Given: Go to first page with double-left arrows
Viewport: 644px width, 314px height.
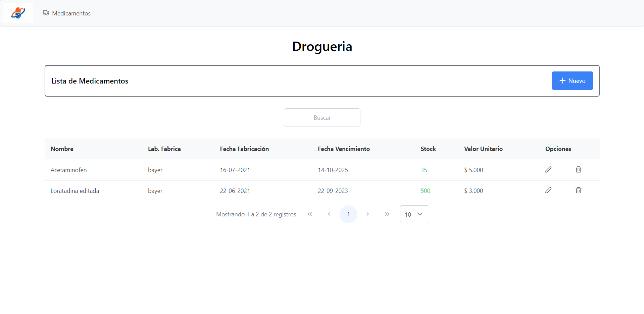Looking at the screenshot, I should tap(309, 214).
